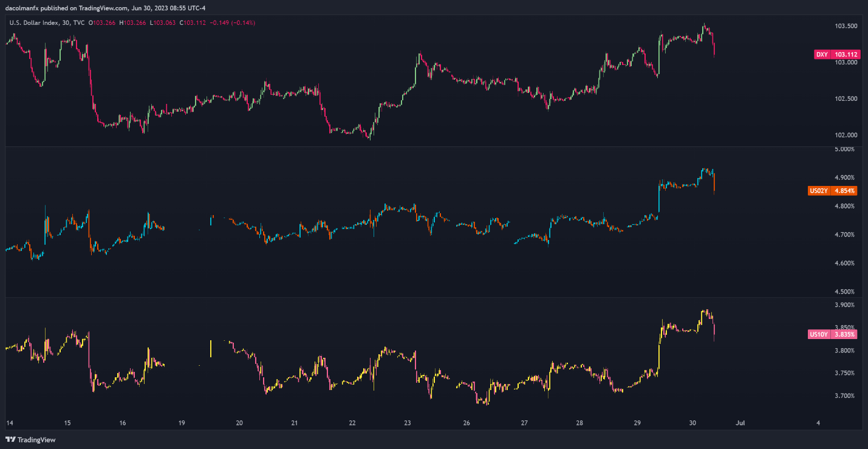Click date label 30 on time axis
This screenshot has height=449, width=868.
coord(692,423)
